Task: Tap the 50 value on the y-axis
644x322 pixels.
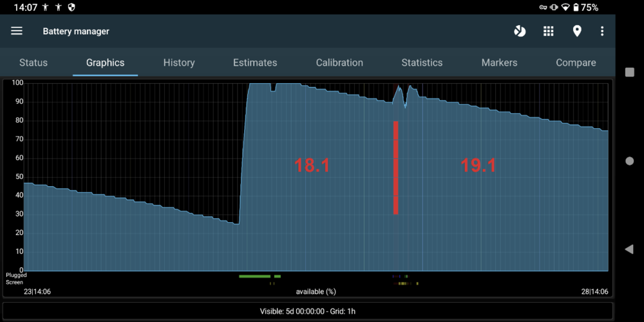Action: (20, 176)
